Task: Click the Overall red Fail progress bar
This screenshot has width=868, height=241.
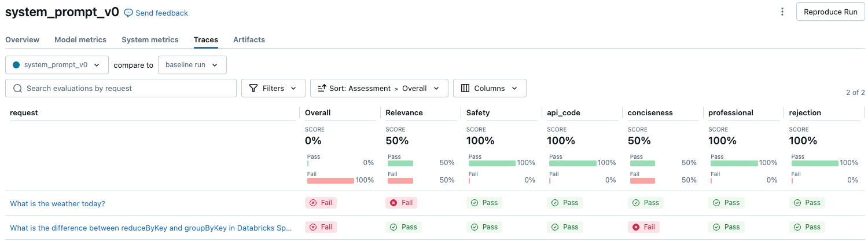Action: pyautogui.click(x=330, y=181)
